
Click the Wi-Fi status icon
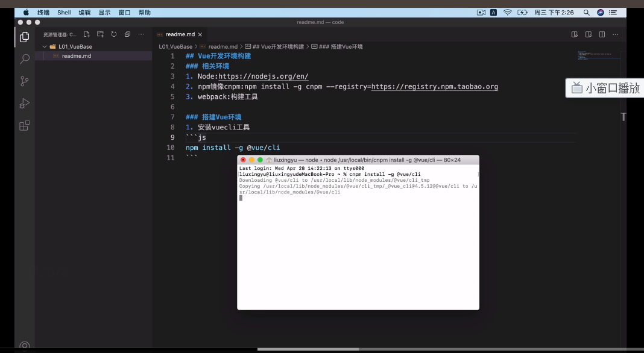point(508,12)
